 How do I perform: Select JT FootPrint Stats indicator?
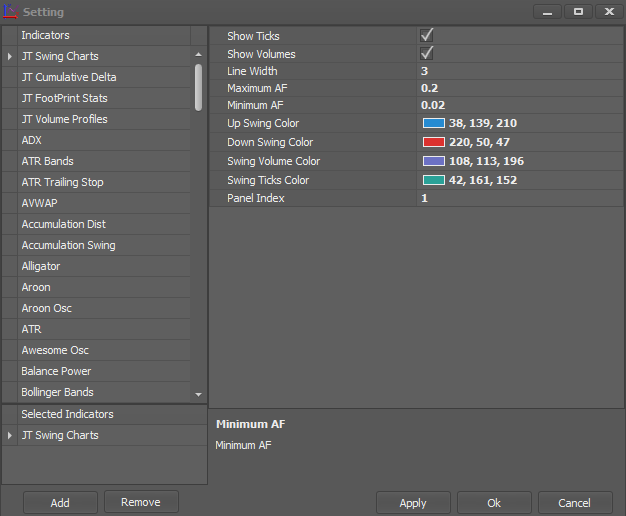104,98
